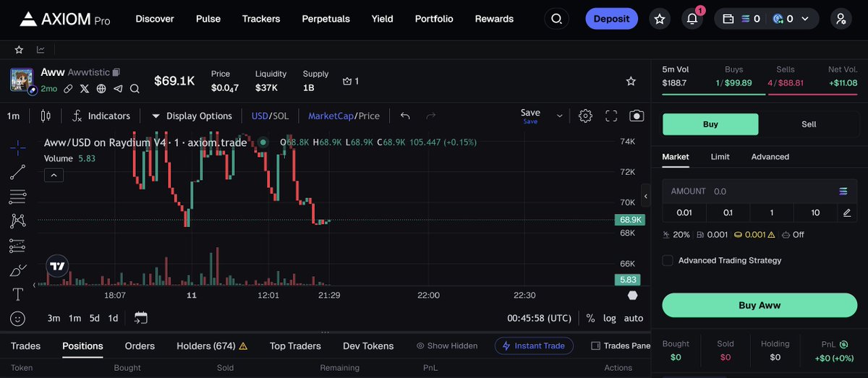The width and height of the screenshot is (868, 378).
Task: Take a chart snapshot with the camera
Action: (x=637, y=116)
